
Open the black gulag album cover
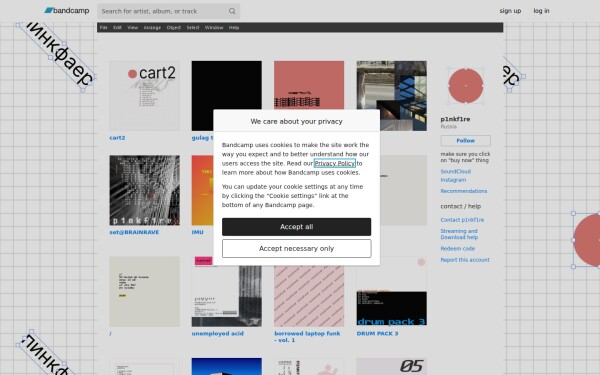(x=227, y=85)
